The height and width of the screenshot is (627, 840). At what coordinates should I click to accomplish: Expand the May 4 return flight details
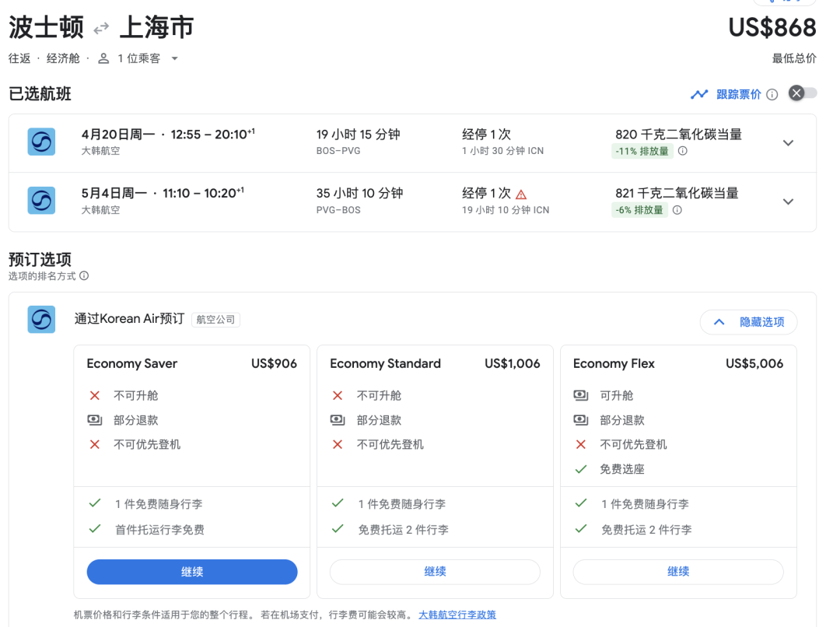(x=788, y=201)
